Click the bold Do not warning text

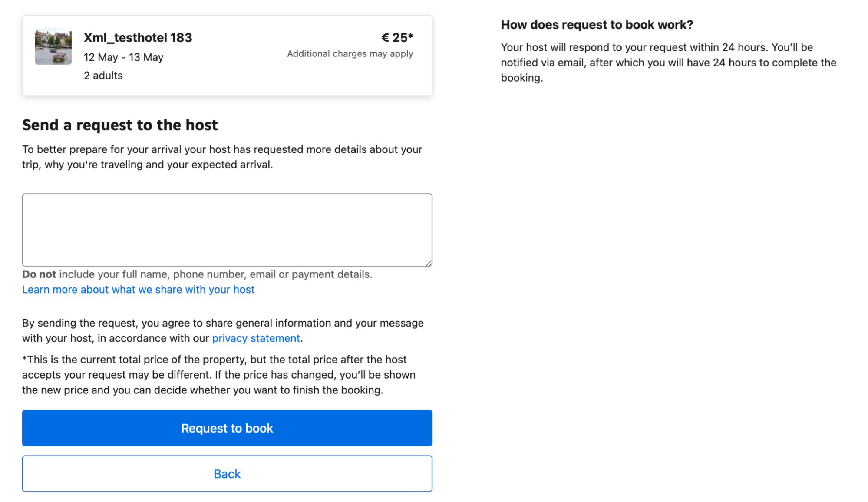click(39, 274)
